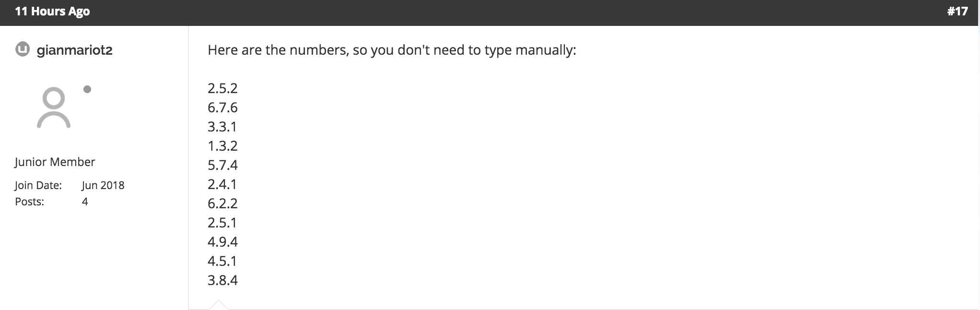The image size is (980, 310).
Task: Click the 'Here are the numbers' sentence
Action: [x=392, y=50]
